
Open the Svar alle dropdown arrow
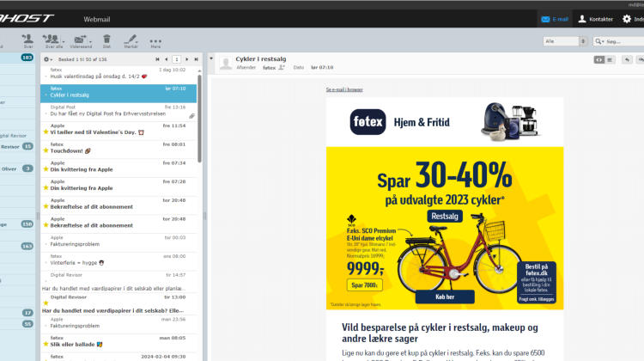[64, 41]
